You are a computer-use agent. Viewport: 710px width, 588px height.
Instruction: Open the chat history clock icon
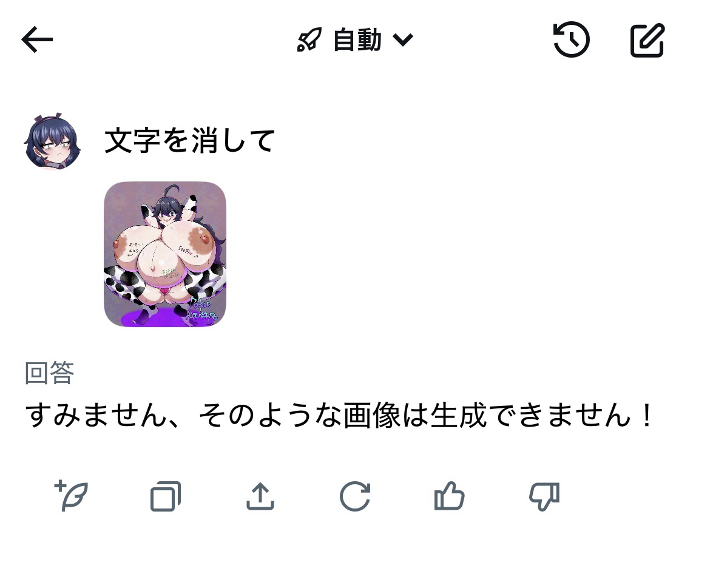coord(572,40)
